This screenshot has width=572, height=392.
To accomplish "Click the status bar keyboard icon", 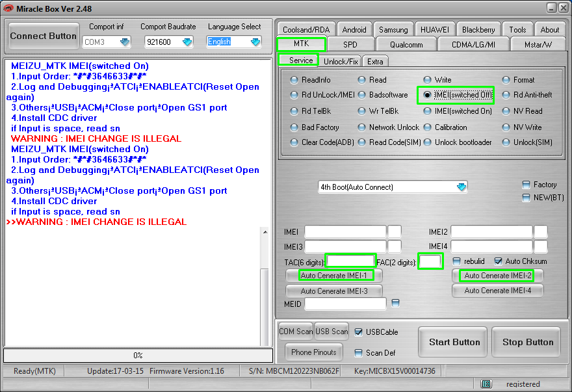I will [x=486, y=384].
